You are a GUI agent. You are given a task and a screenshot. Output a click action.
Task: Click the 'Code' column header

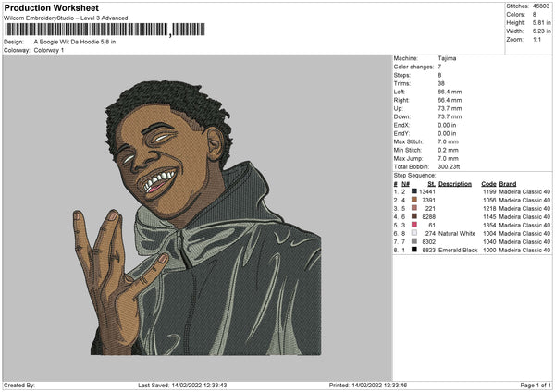[488, 184]
